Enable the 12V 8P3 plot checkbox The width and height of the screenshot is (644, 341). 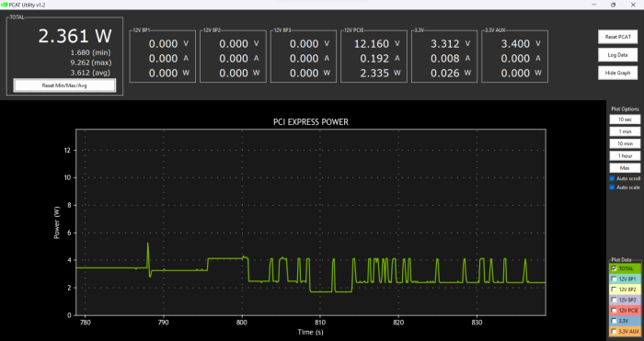pyautogui.click(x=614, y=300)
